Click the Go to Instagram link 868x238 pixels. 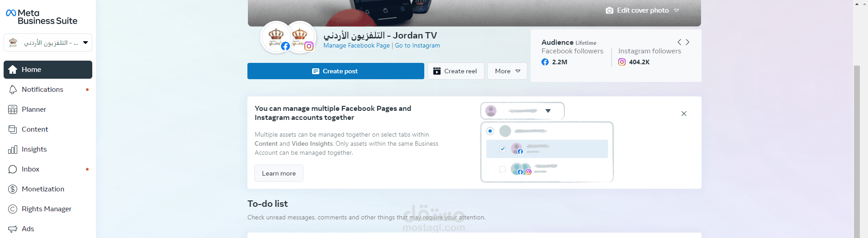click(417, 46)
